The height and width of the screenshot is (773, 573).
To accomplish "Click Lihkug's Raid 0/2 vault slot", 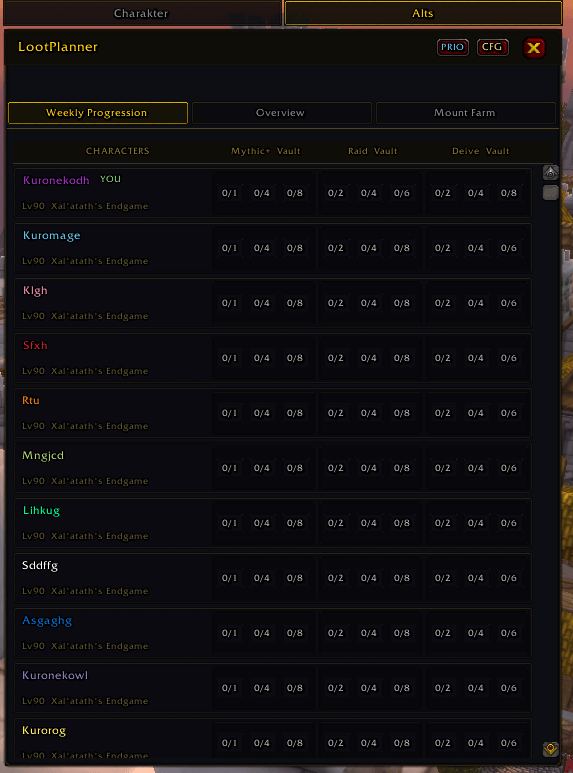I will (x=335, y=523).
